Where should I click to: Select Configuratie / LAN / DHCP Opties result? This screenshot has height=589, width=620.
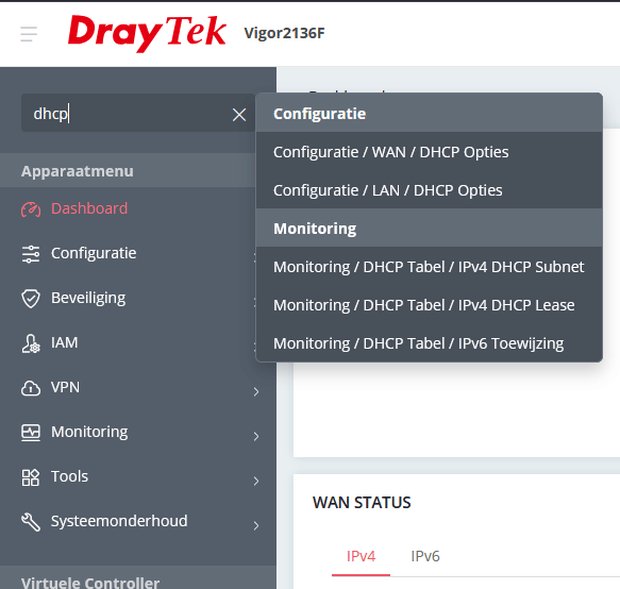(x=429, y=190)
